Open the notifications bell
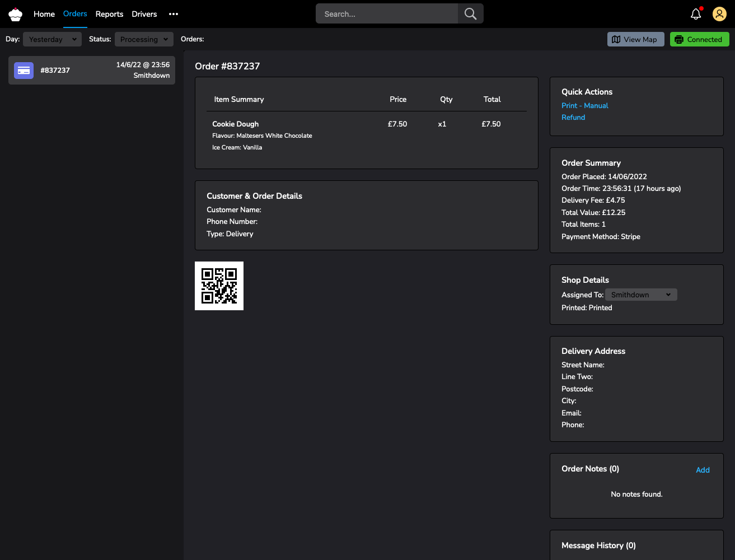 [696, 14]
